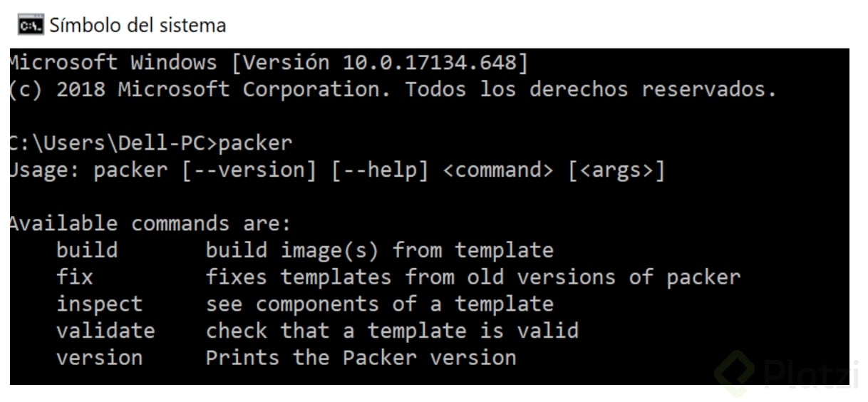Click the [--version] option in usage line
This screenshot has width=868, height=402.
tap(249, 171)
